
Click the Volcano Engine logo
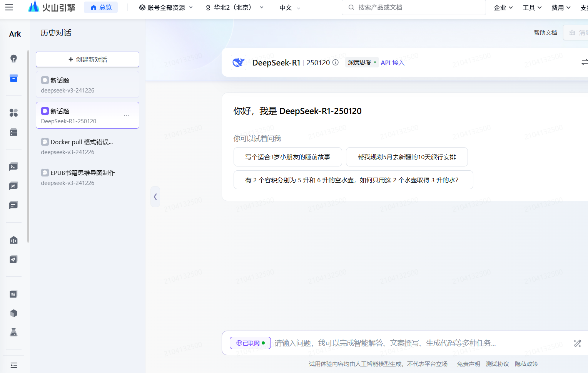52,7
